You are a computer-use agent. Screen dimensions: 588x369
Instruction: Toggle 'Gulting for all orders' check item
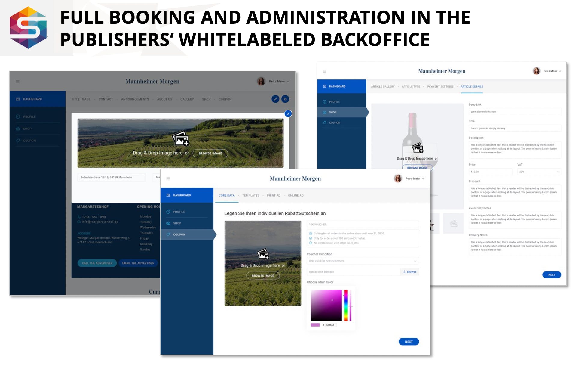click(311, 234)
